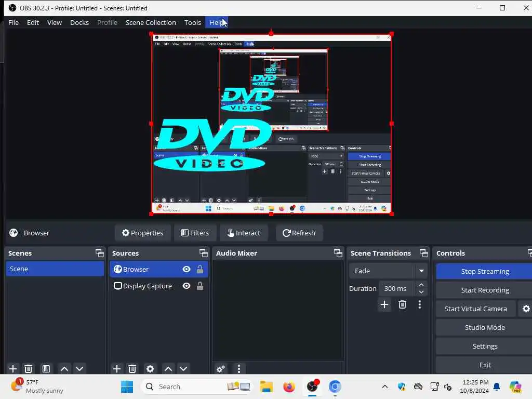Viewport: 532px width, 399px height.
Task: Toggle visibility of Browser source
Action: click(187, 270)
